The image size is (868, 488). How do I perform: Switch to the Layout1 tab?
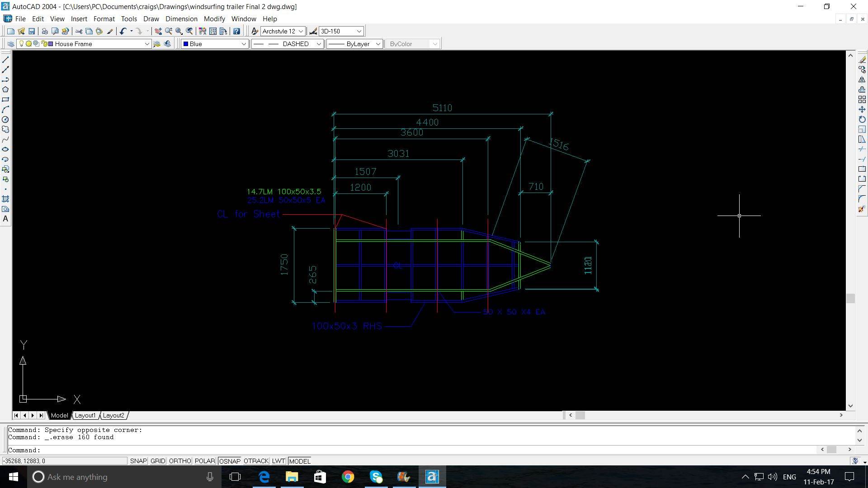point(85,415)
